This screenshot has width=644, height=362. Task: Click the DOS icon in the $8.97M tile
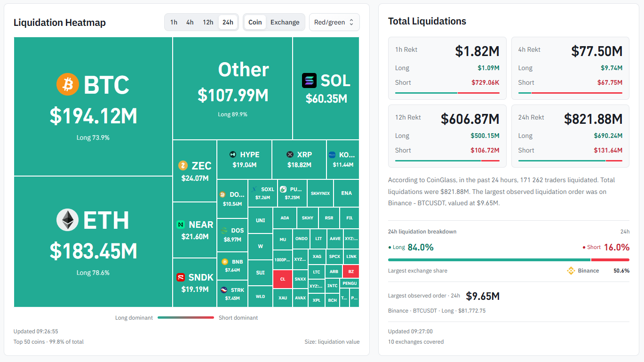click(x=224, y=231)
